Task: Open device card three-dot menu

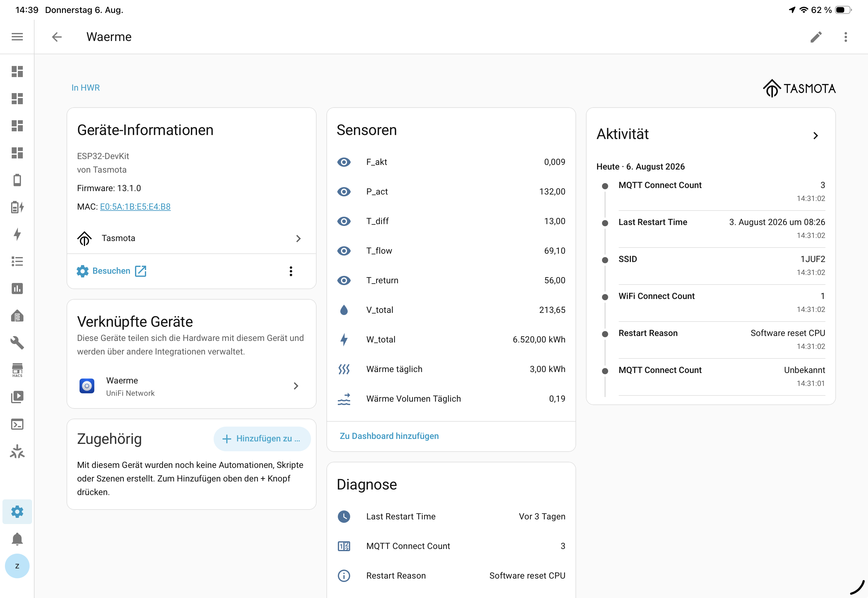Action: tap(291, 271)
